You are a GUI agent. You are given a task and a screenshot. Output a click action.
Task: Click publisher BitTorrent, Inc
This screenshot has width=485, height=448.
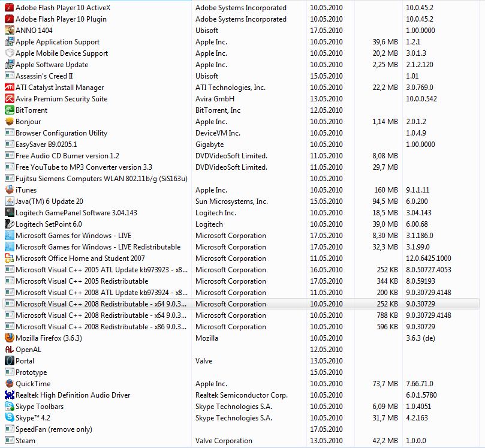point(218,110)
